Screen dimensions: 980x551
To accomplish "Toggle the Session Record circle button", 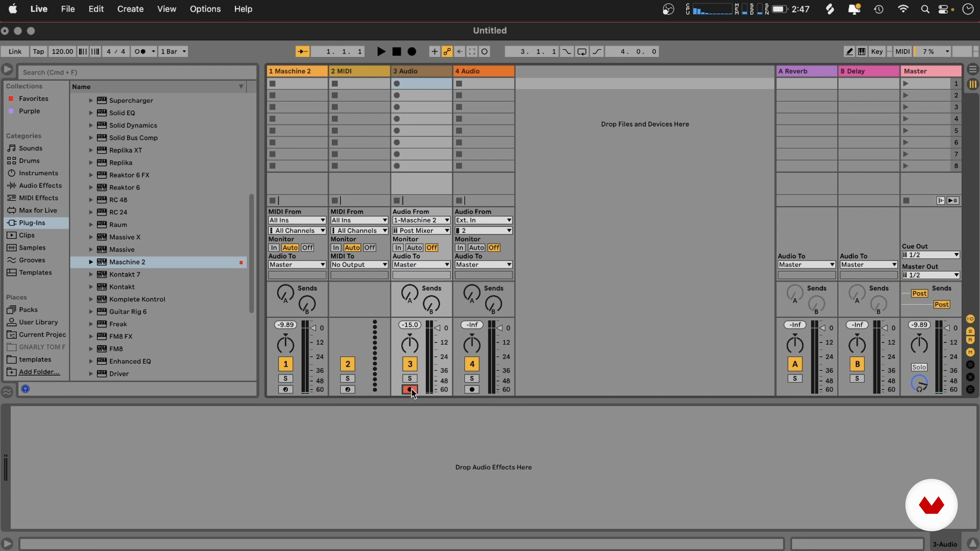I will 484,51.
